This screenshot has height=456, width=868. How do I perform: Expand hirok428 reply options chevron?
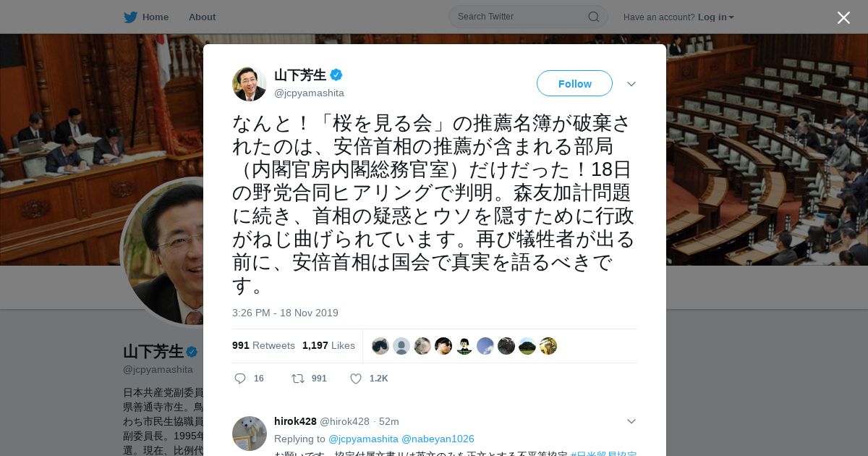(x=631, y=421)
